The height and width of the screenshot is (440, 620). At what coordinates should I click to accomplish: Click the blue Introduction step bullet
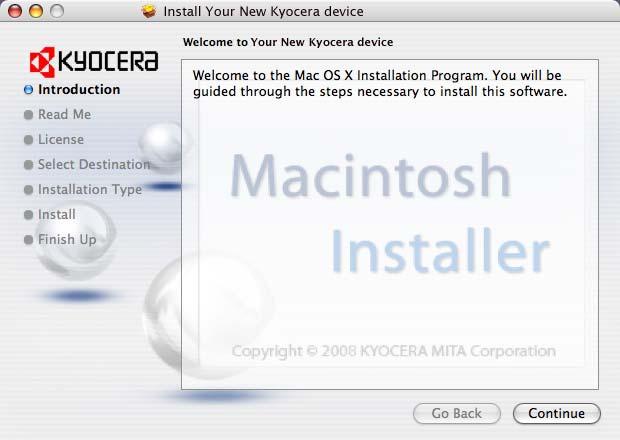coord(28,90)
